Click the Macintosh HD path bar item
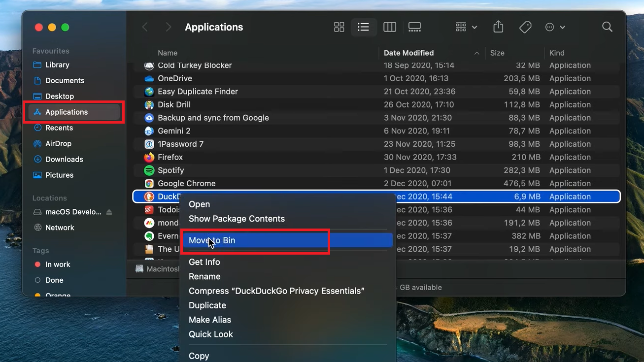The height and width of the screenshot is (362, 644). click(x=157, y=269)
